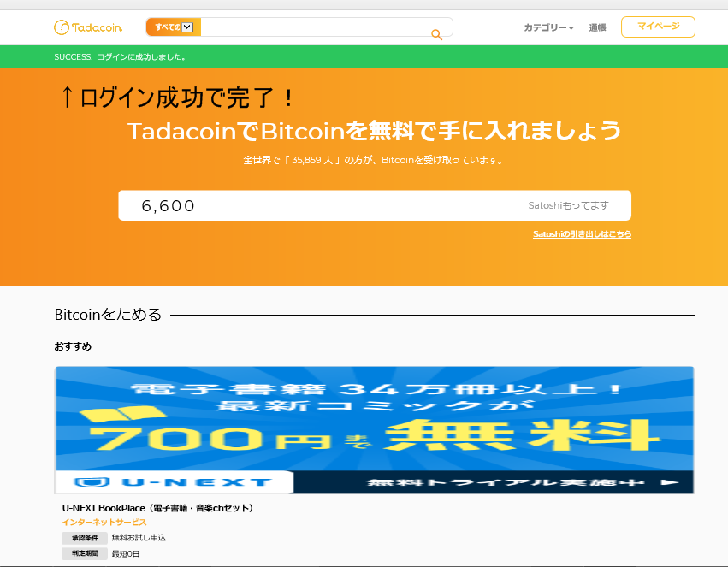Open the すべて search filter dropdown
Viewport: 728px width, 567px height.
[174, 27]
